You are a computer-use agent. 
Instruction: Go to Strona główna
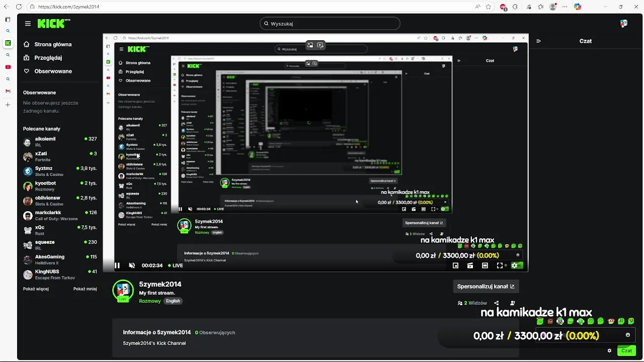pyautogui.click(x=48, y=44)
